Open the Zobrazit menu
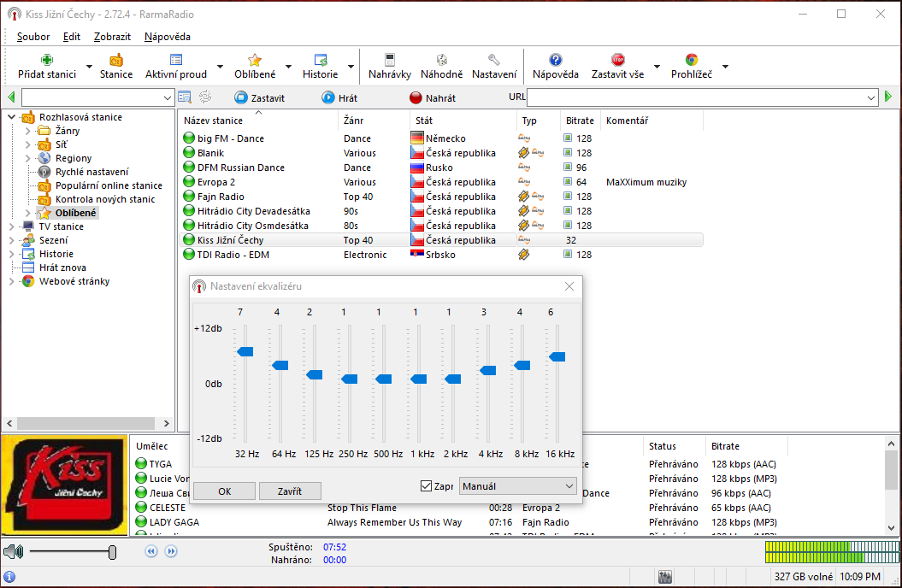 pyautogui.click(x=112, y=37)
